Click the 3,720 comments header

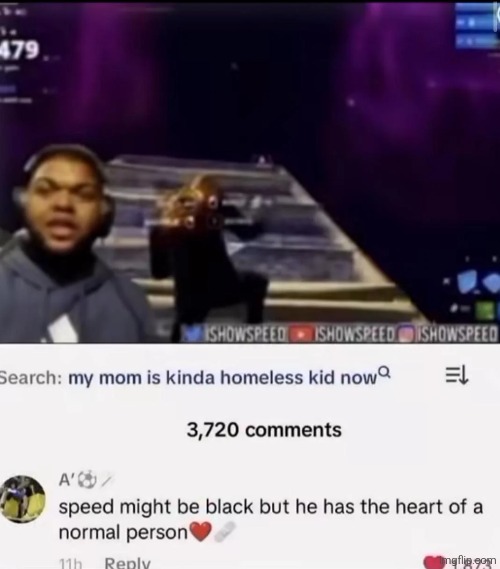tap(264, 430)
